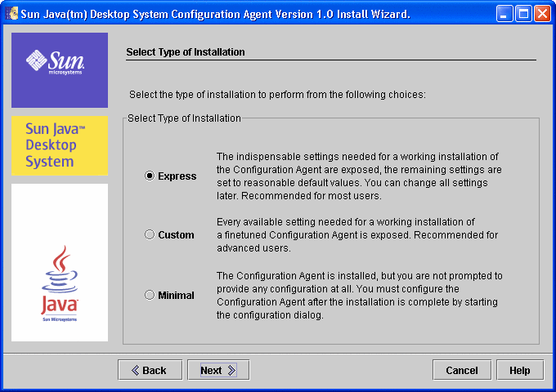Minimize the Install Wizard window
Screen dimensions: 556x392
click(504, 14)
